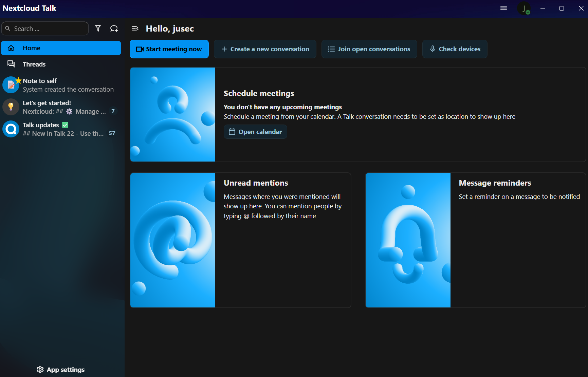This screenshot has width=588, height=377.
Task: Maximize the Nextcloud Talk window
Action: tap(562, 8)
